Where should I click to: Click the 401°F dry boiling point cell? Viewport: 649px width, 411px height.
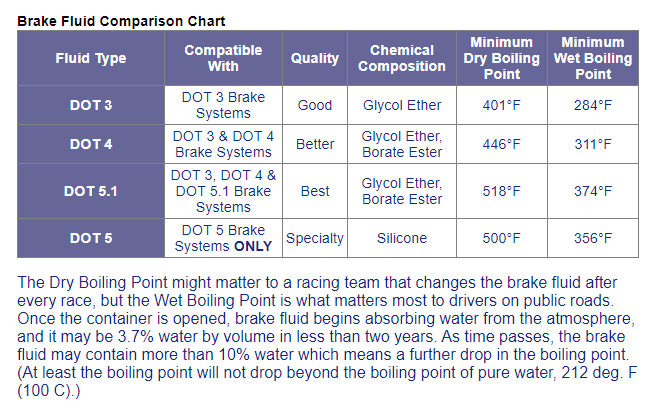[x=501, y=105]
